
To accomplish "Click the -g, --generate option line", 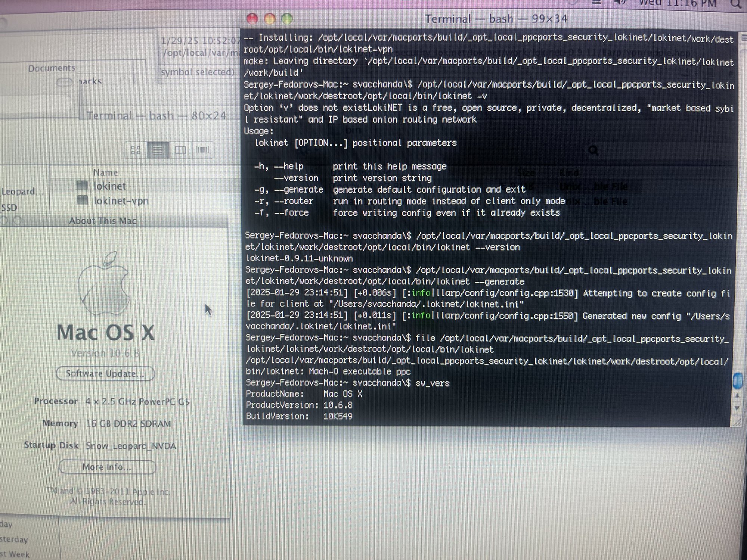I will [x=390, y=190].
